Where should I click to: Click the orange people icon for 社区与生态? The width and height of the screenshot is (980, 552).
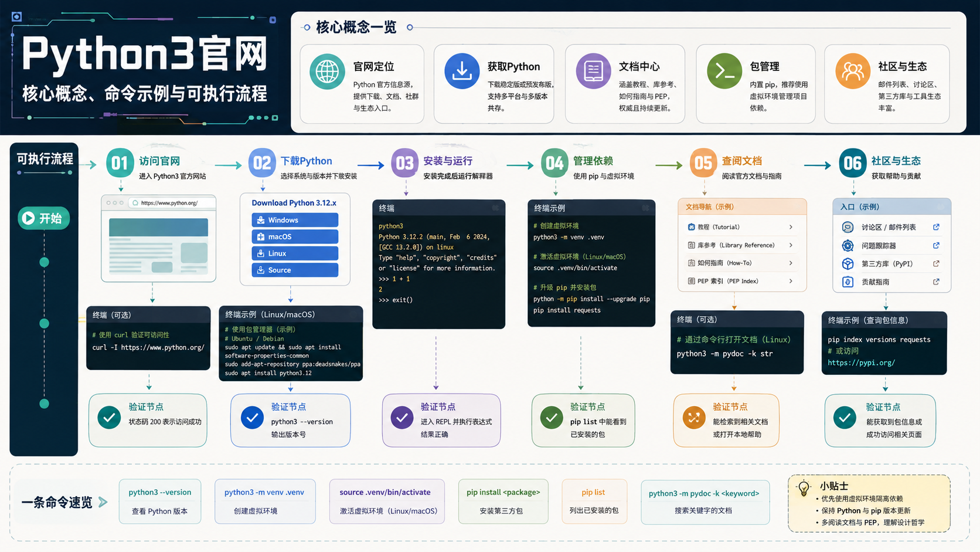pos(853,72)
